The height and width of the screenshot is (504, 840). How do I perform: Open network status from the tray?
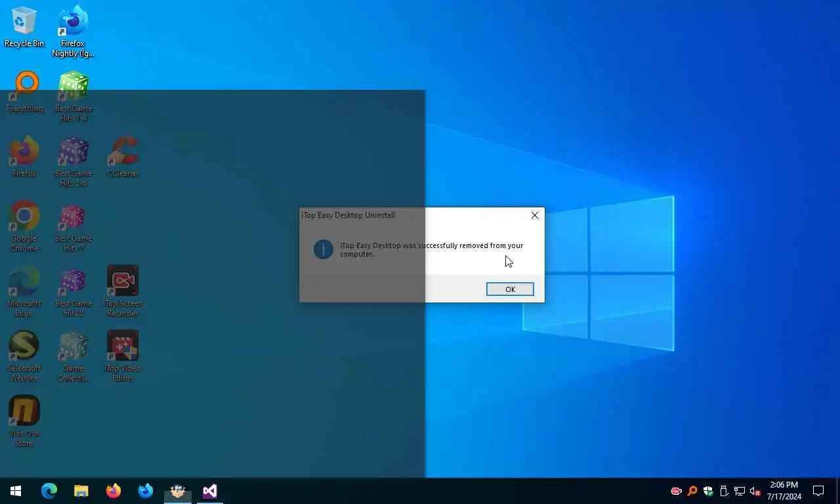coord(739,491)
